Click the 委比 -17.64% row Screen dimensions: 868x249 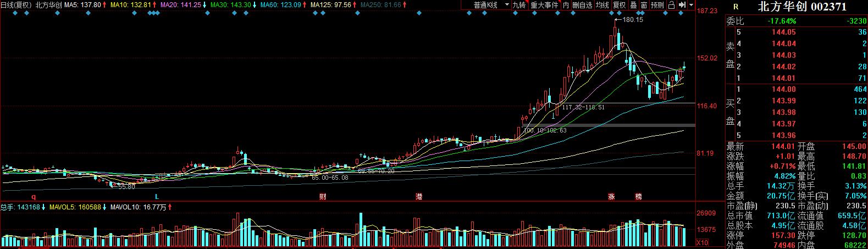pos(797,21)
